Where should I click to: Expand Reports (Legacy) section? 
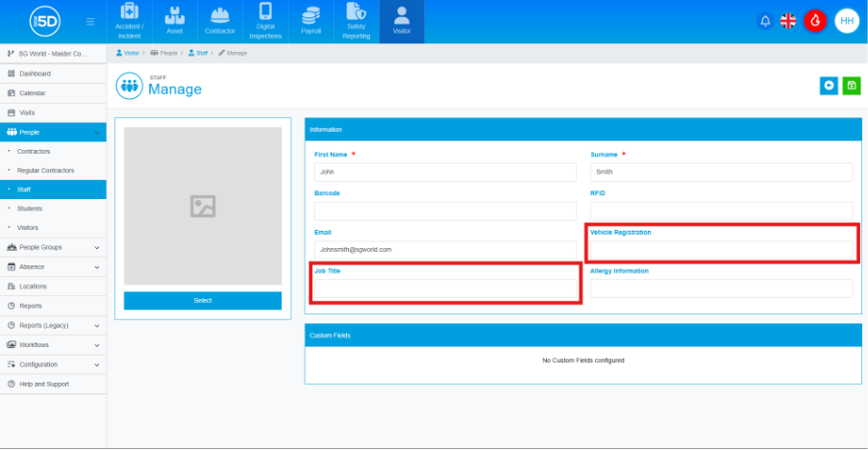tap(53, 325)
